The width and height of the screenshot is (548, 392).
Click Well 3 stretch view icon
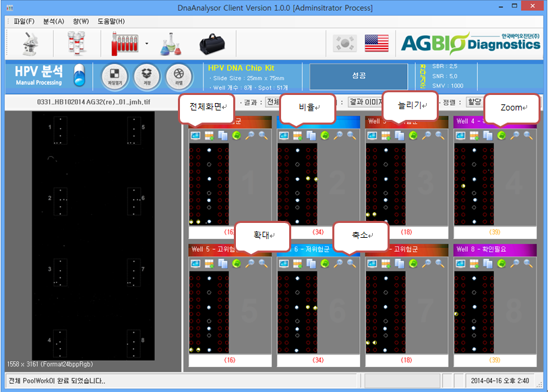coord(400,135)
